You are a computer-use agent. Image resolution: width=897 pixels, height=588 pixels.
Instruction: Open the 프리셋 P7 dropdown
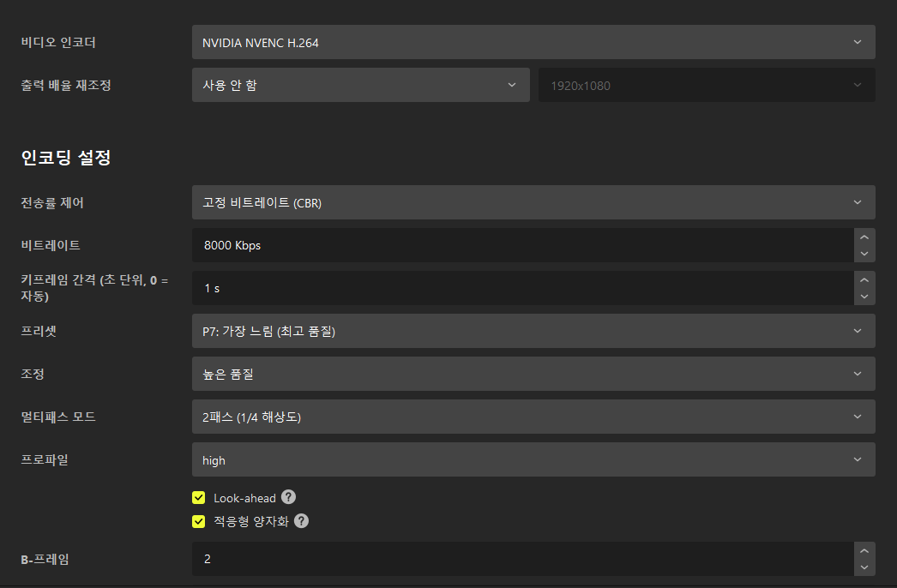point(533,331)
